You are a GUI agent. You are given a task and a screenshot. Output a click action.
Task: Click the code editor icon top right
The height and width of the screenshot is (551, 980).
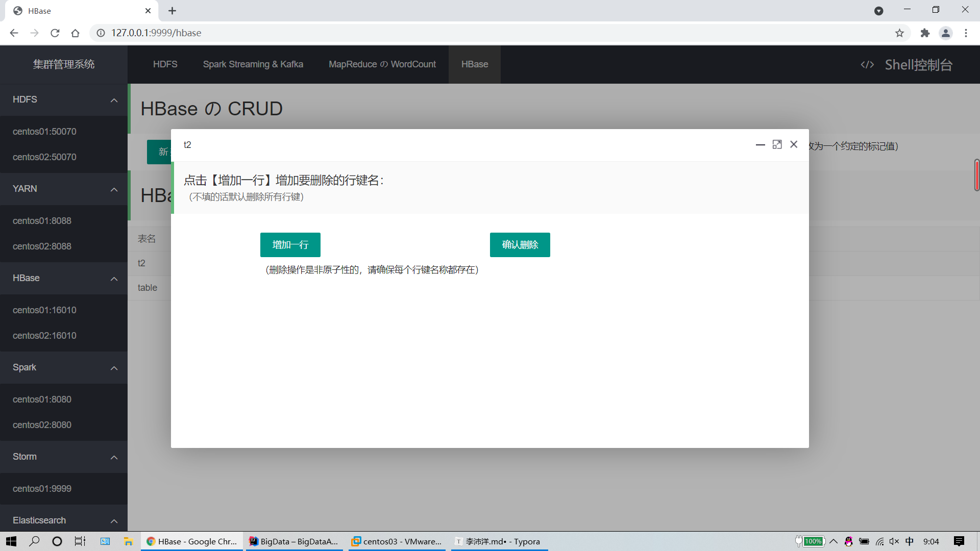click(x=867, y=64)
